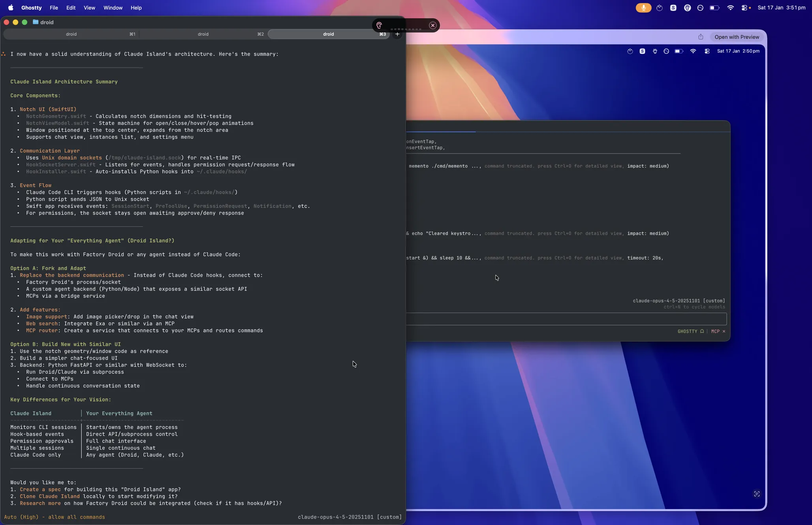The image size is (812, 525).
Task: Dismiss MCP with the × in the status bar
Action: 724,331
